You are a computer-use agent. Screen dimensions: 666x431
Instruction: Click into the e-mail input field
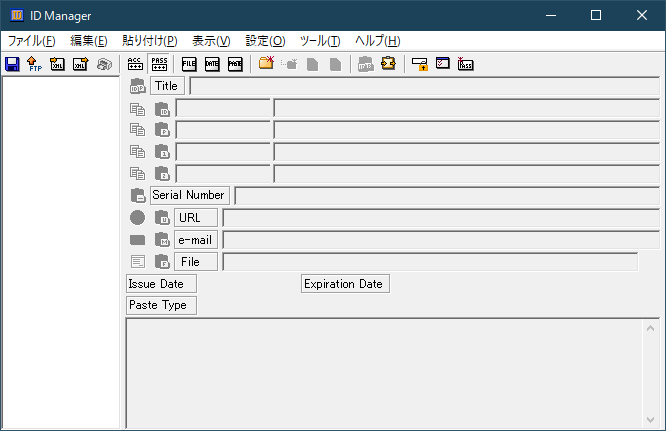[x=441, y=240]
